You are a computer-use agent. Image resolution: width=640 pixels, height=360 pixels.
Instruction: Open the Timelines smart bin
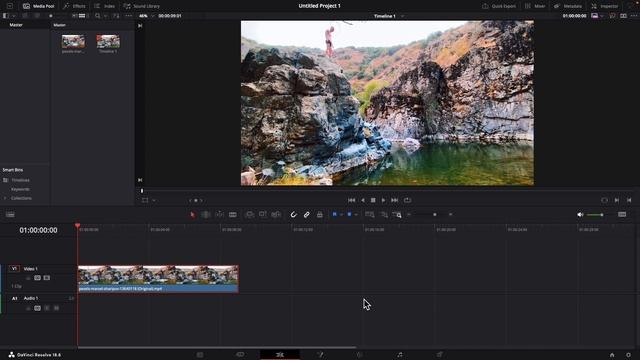pyautogui.click(x=20, y=180)
